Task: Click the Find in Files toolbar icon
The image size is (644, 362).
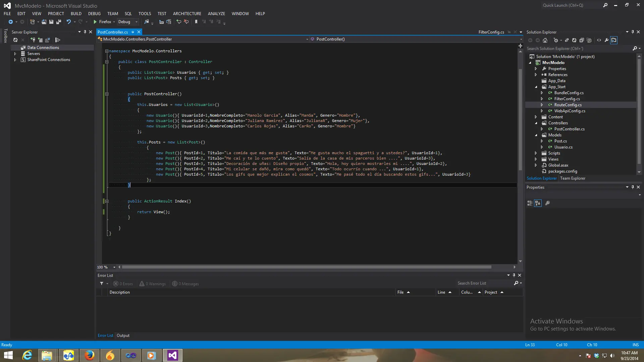Action: click(x=147, y=22)
